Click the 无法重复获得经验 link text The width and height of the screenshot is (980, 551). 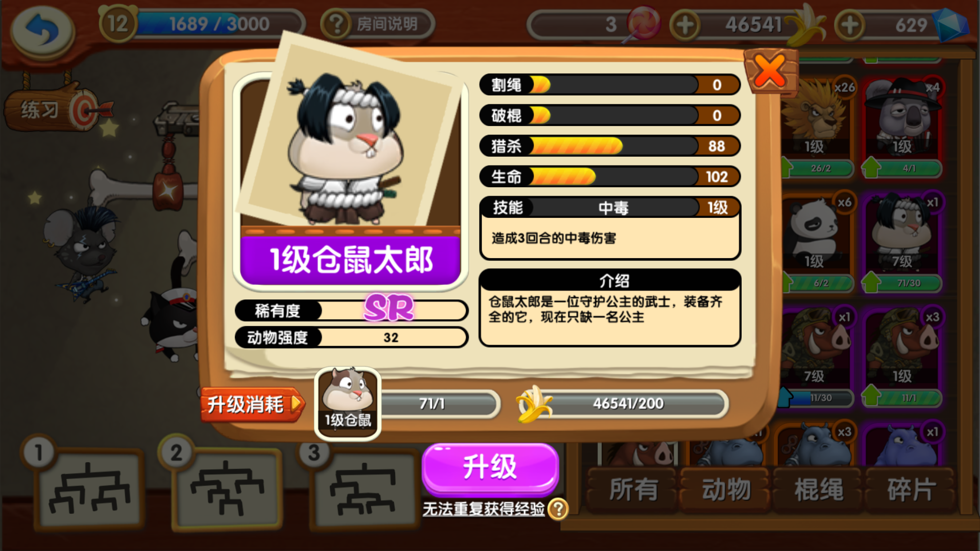[483, 509]
